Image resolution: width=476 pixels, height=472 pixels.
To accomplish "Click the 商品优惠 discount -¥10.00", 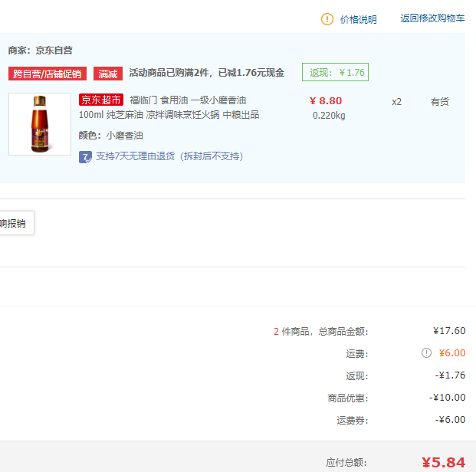I will click(x=447, y=398).
